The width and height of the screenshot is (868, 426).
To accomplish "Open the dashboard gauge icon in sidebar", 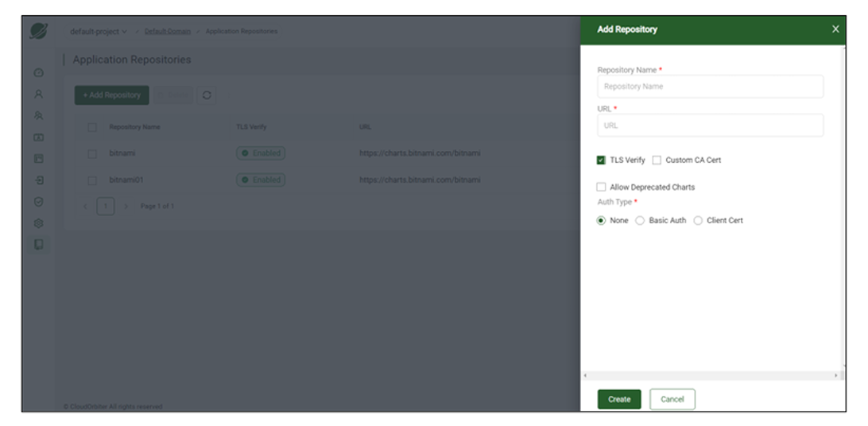I will [38, 72].
